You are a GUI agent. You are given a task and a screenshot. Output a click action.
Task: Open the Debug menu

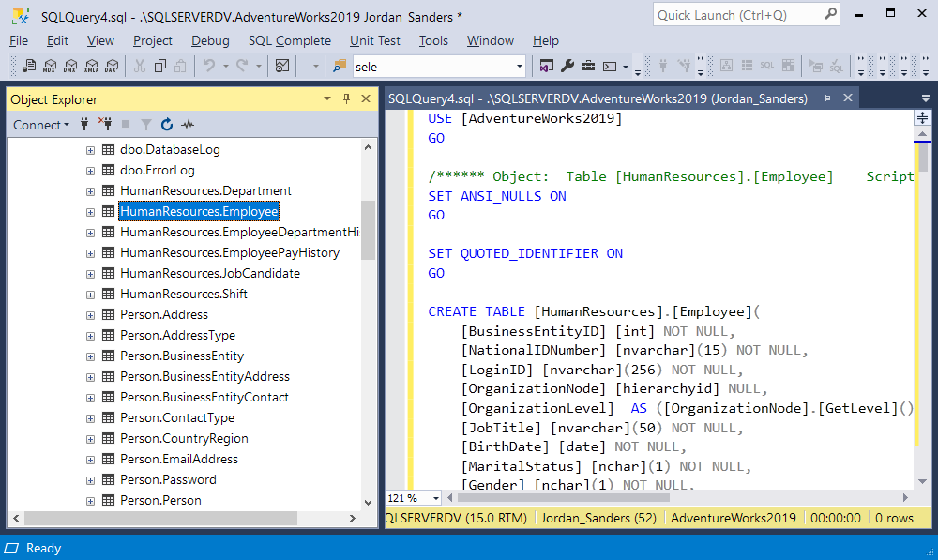point(210,40)
